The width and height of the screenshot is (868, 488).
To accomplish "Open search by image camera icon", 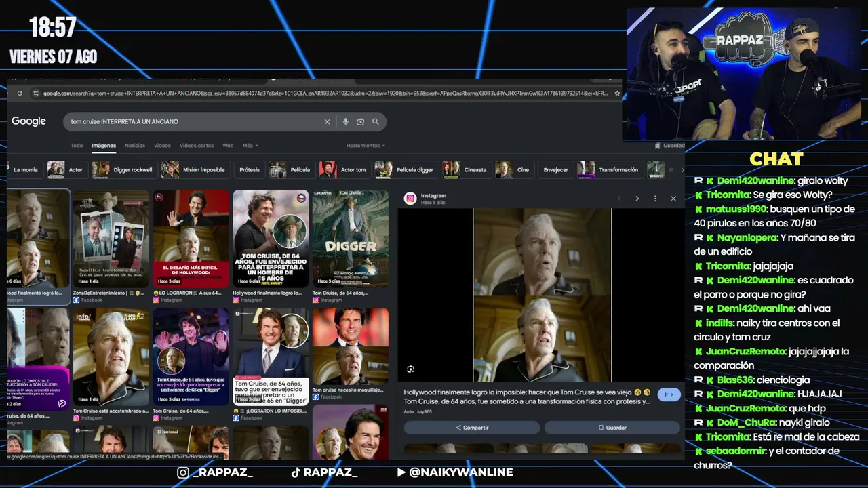I will 360,122.
